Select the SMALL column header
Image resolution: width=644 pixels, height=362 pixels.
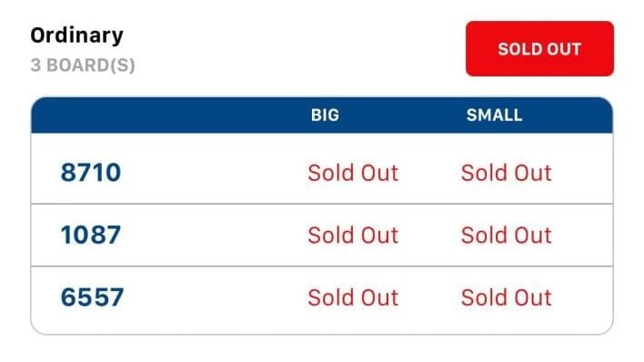tap(494, 115)
